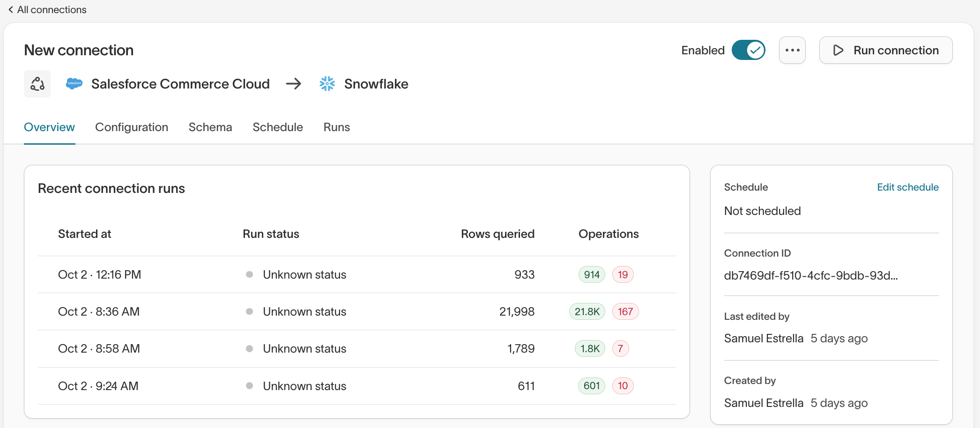Click the status dot of 9:24 AM run
Viewport: 980px width, 428px height.
tap(250, 386)
